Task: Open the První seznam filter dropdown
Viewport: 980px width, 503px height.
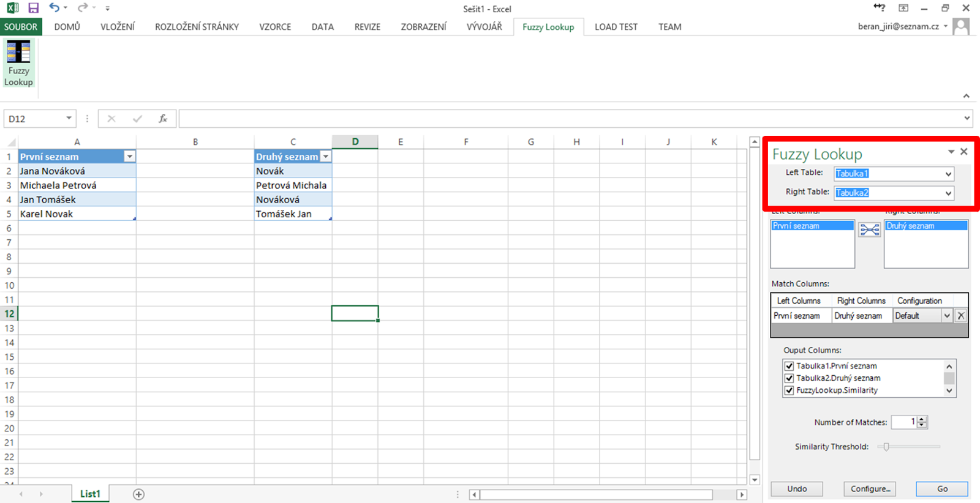Action: click(x=130, y=157)
